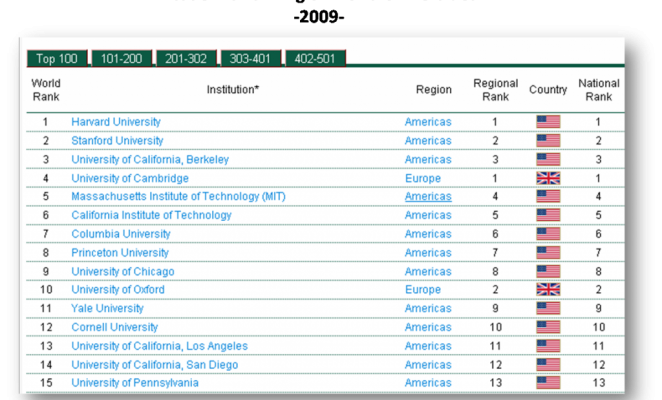
Task: Click the UK flag beside University of Cambridge
Action: pos(547,178)
